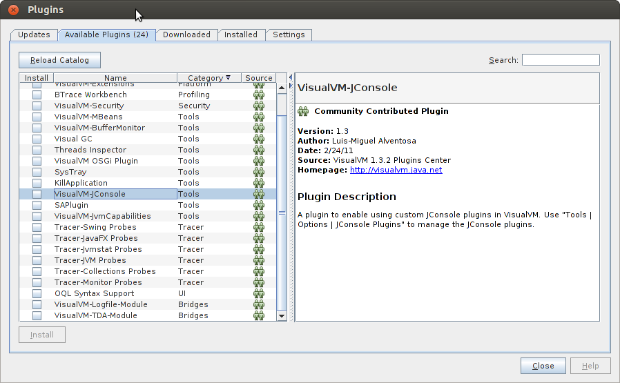Click the community icon beside Community Contributed Plugin
The height and width of the screenshot is (383, 620).
(x=303, y=111)
